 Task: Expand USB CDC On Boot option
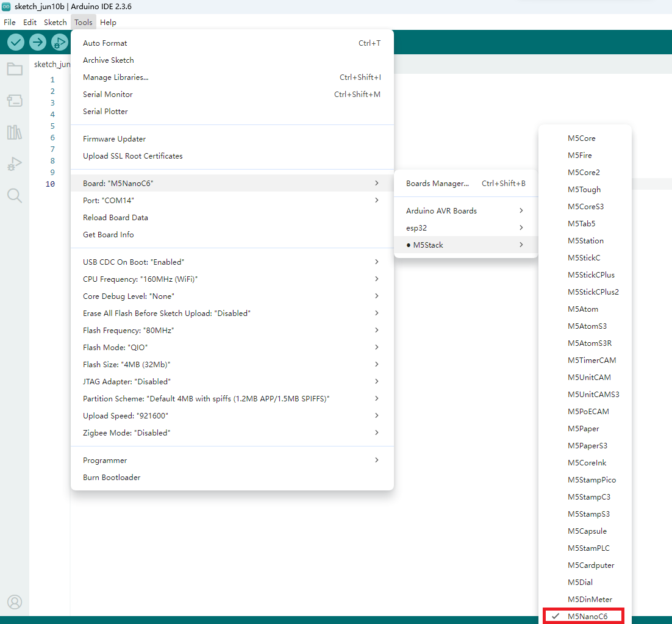click(232, 262)
